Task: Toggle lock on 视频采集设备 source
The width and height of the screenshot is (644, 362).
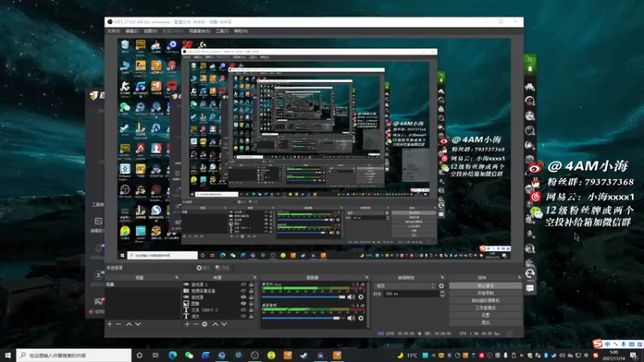Action: tap(251, 290)
